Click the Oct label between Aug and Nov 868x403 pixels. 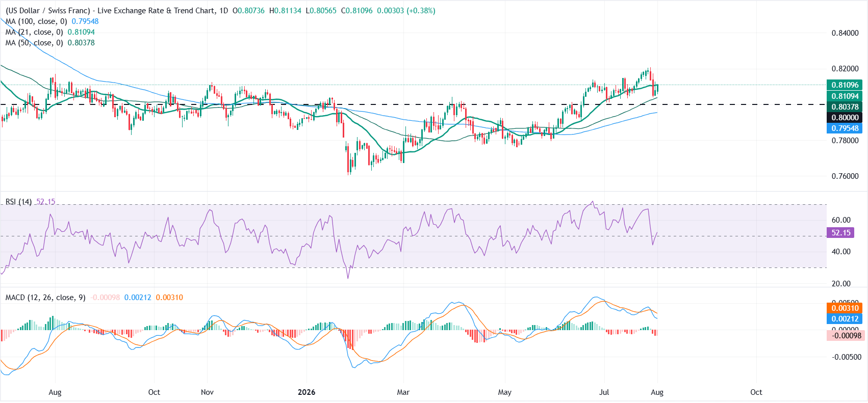tap(154, 392)
